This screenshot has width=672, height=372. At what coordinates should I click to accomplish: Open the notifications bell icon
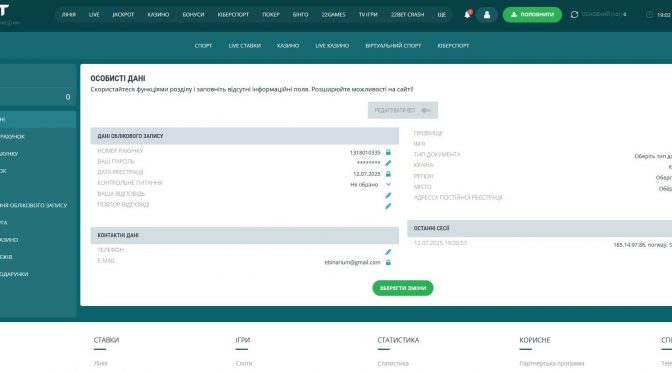(x=468, y=15)
